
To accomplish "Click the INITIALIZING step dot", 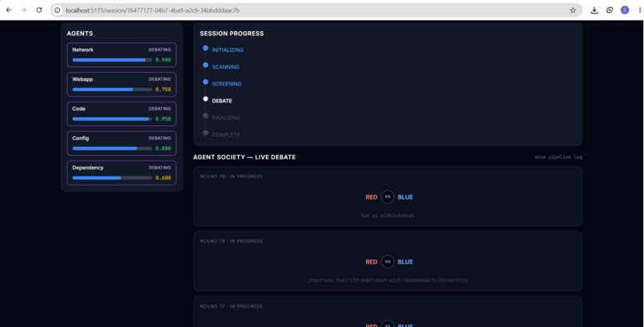I will pyautogui.click(x=205, y=48).
